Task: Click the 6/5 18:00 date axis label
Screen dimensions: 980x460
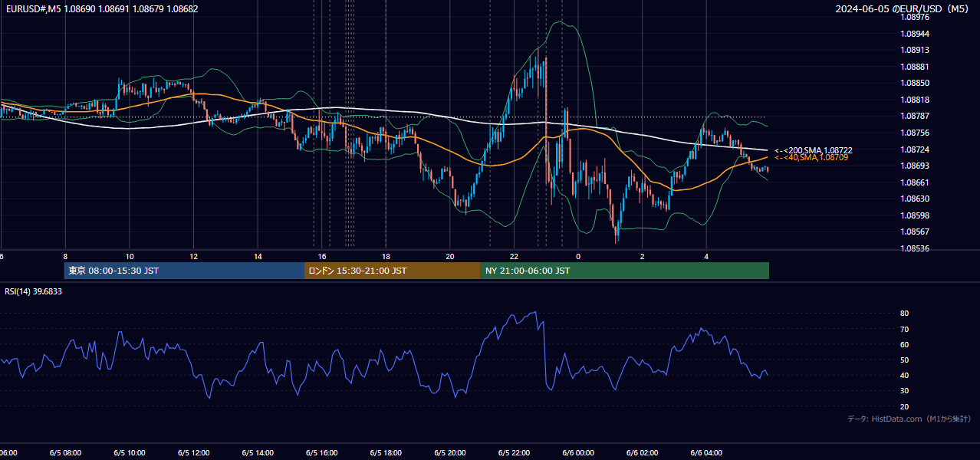Action: (x=386, y=453)
